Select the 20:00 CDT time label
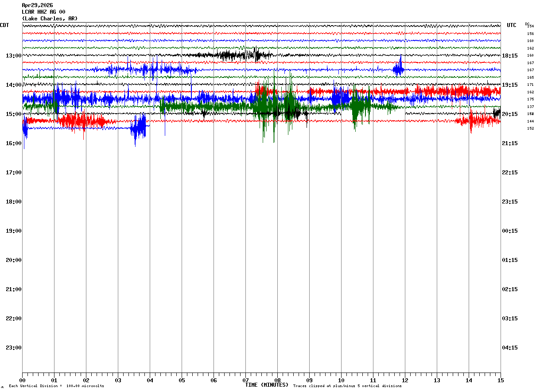Image resolution: width=536 pixels, height=392 pixels. click(14, 260)
